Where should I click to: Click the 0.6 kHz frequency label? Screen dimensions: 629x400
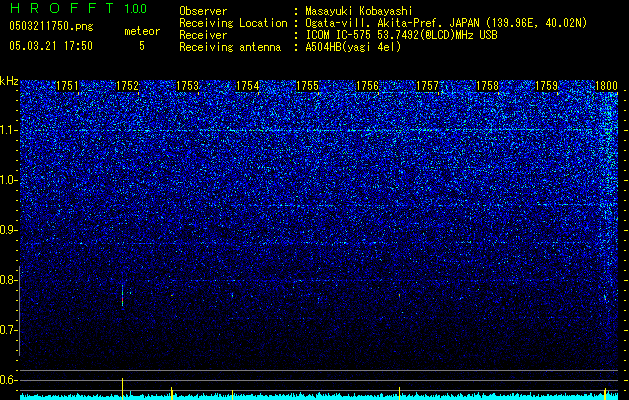[8, 380]
